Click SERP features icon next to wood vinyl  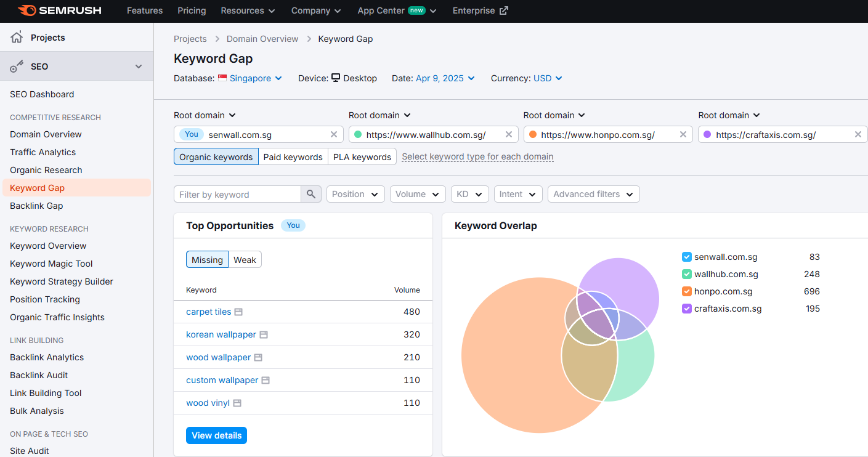(237, 403)
